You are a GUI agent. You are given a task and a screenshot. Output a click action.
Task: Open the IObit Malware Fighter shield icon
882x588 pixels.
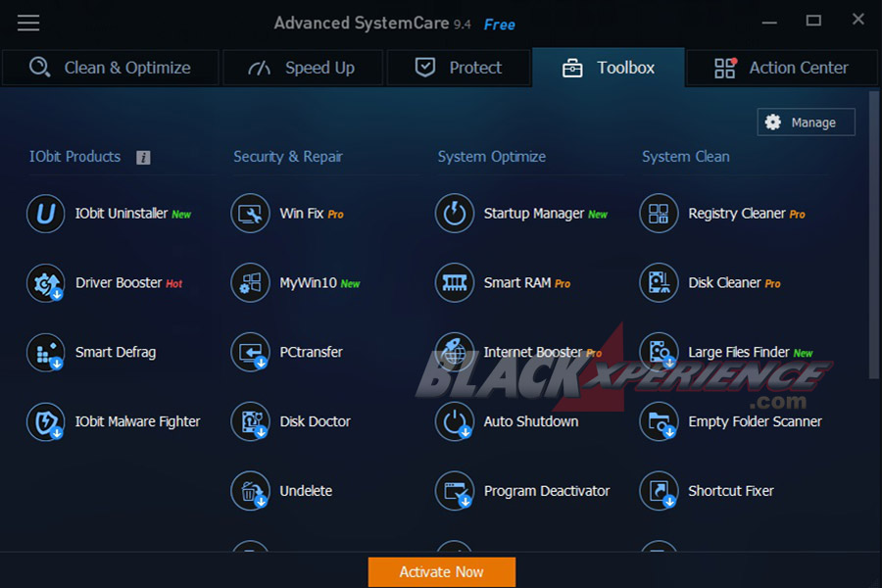(45, 421)
